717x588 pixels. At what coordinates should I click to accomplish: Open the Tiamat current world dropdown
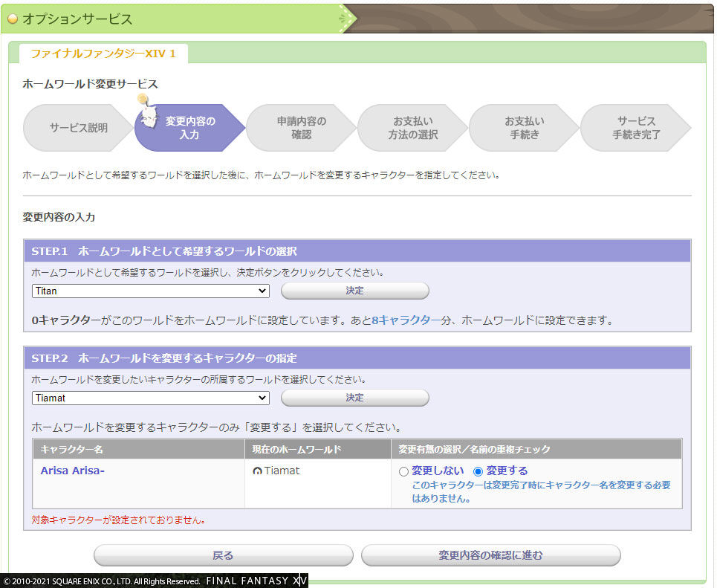150,398
